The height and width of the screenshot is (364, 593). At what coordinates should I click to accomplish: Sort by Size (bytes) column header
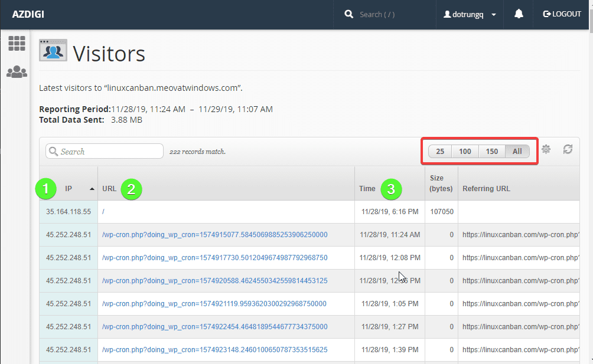click(441, 183)
